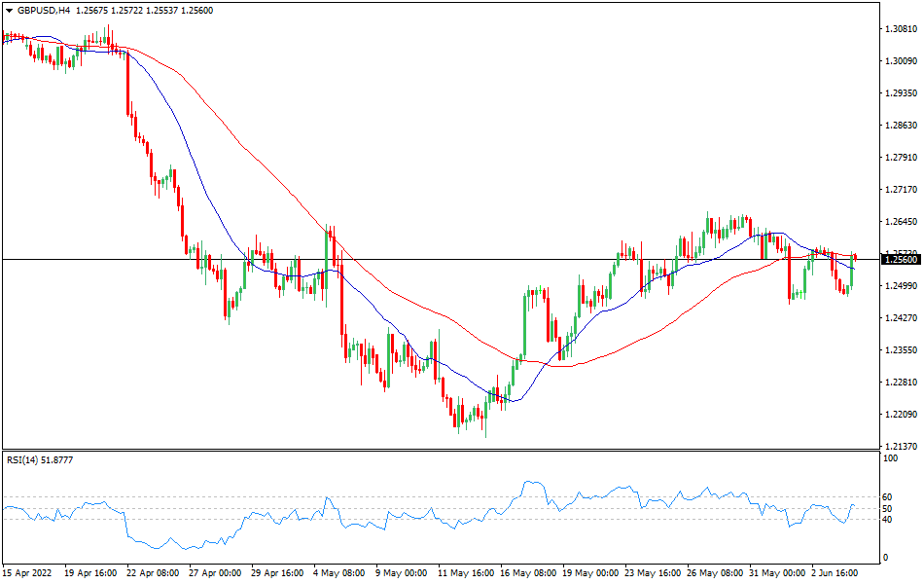This screenshot has width=924, height=584.
Task: Click the lowest red candle near 11 May
Action: click(456, 419)
